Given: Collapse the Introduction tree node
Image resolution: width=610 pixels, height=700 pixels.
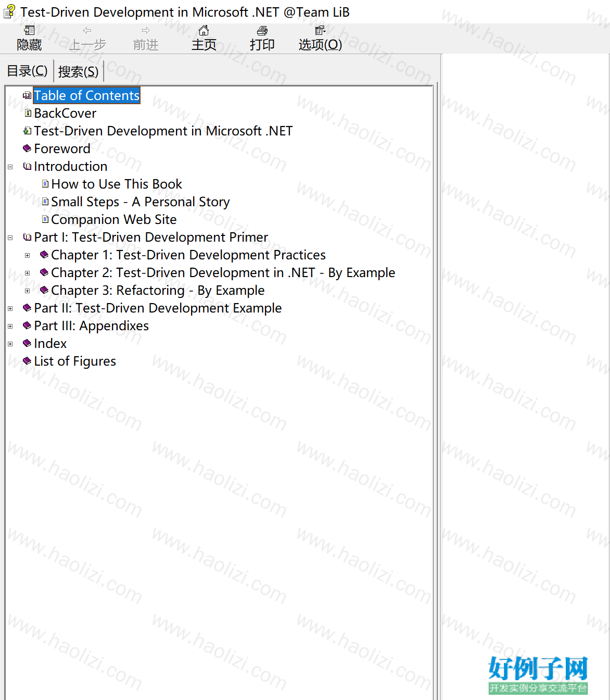Looking at the screenshot, I should click(x=10, y=167).
